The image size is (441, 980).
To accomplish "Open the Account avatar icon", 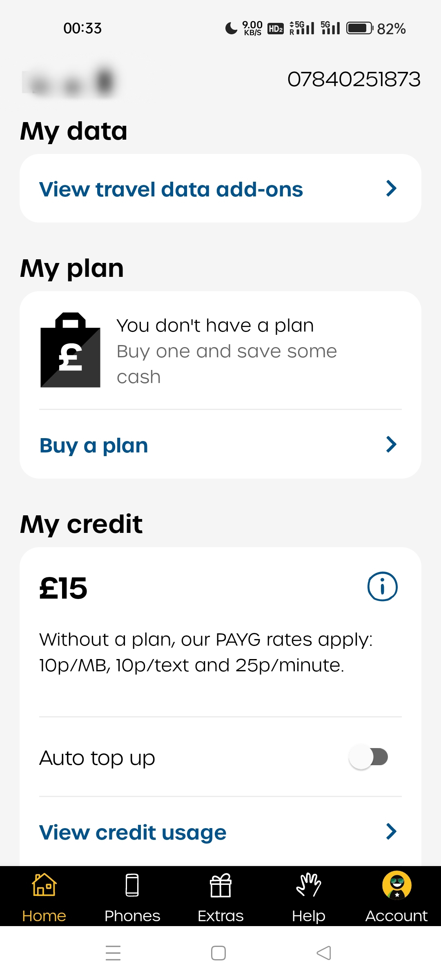I will point(396,885).
